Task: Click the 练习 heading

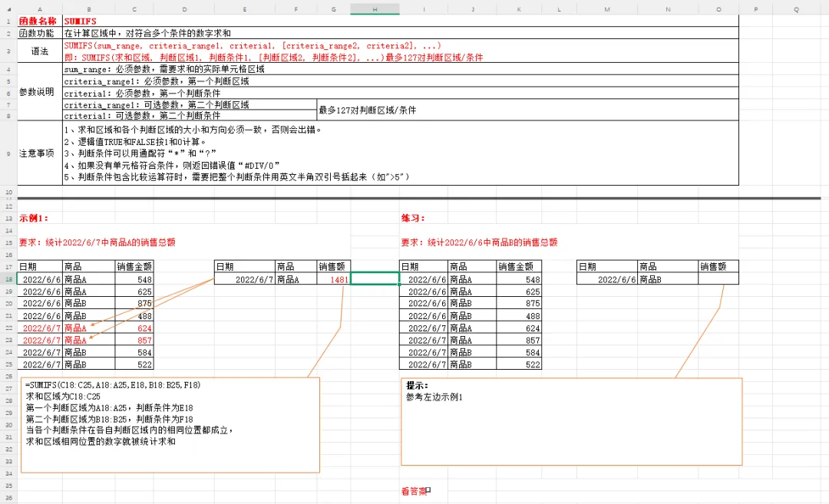Action: coord(413,218)
